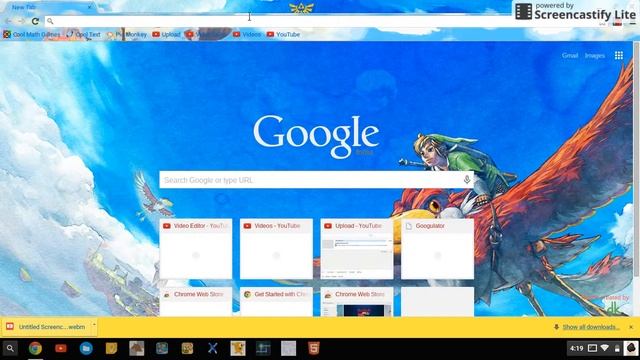The image size is (640, 360).
Task: Click Show all downloads link
Action: click(591, 327)
